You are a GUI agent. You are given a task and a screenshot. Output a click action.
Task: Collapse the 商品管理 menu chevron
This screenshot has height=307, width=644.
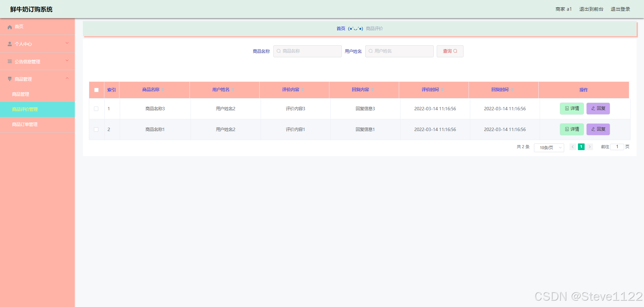67,78
